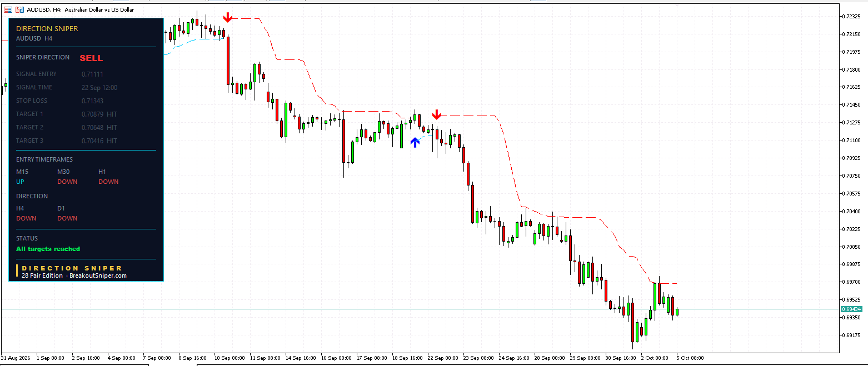This screenshot has height=366, width=868.
Task: Open the Depth of Market icon
Action: pyautogui.click(x=19, y=10)
